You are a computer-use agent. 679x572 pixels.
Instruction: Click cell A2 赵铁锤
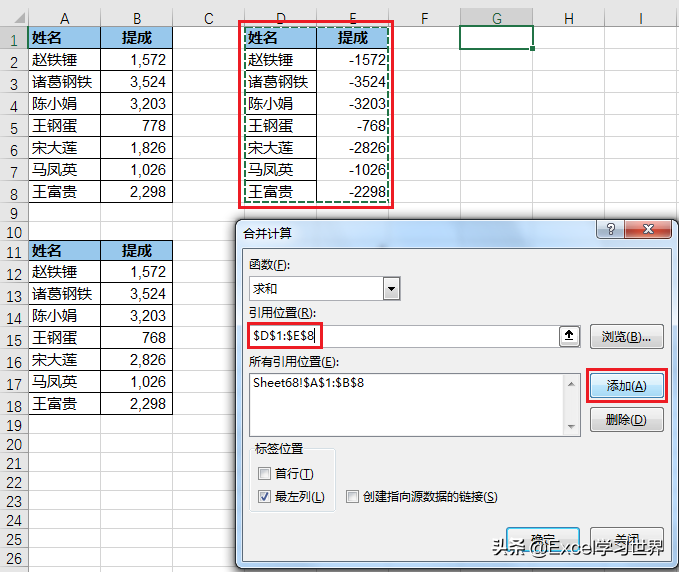coord(65,60)
